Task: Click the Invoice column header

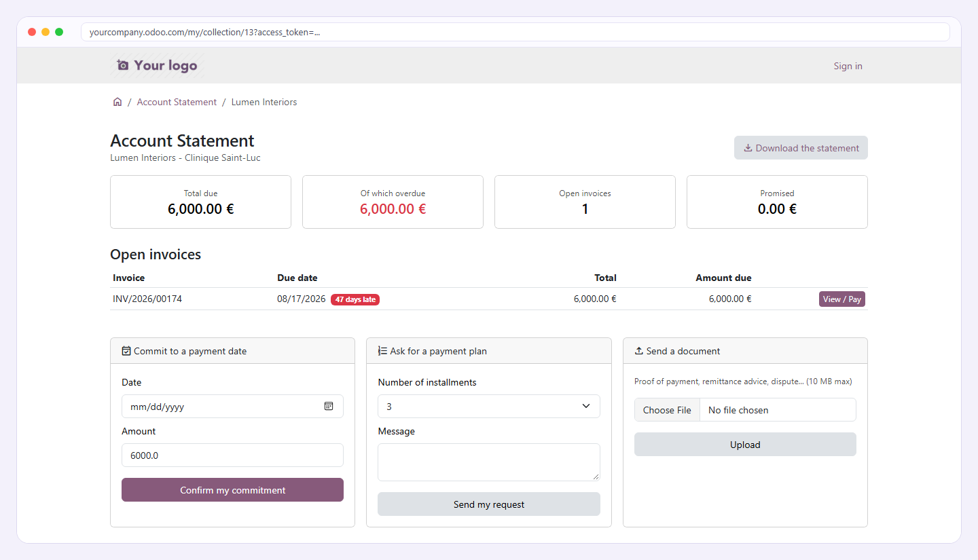Action: pyautogui.click(x=128, y=278)
